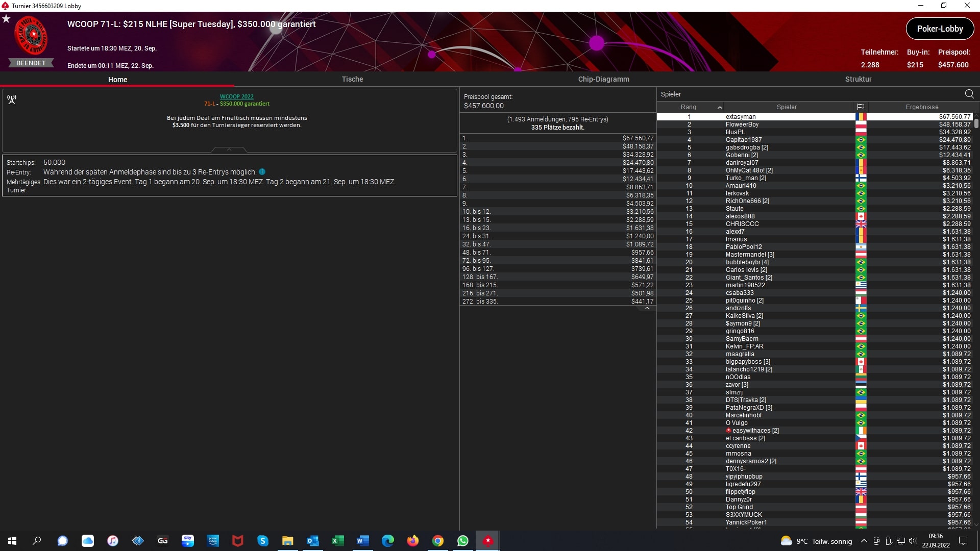Screen dimensions: 980x551
Task: Select player Capitao1987 row
Action: (814, 140)
